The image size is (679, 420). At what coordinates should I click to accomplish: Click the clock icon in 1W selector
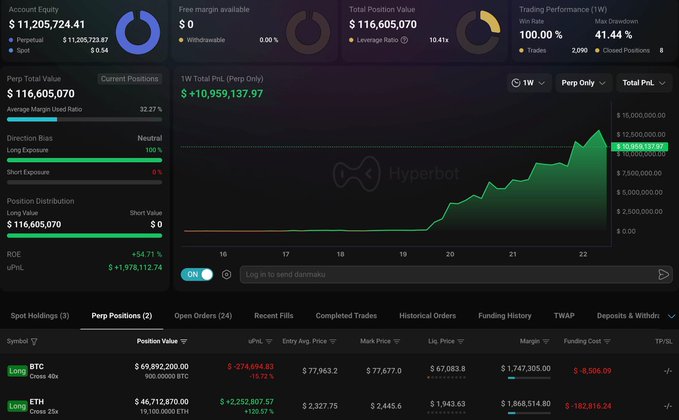[516, 83]
